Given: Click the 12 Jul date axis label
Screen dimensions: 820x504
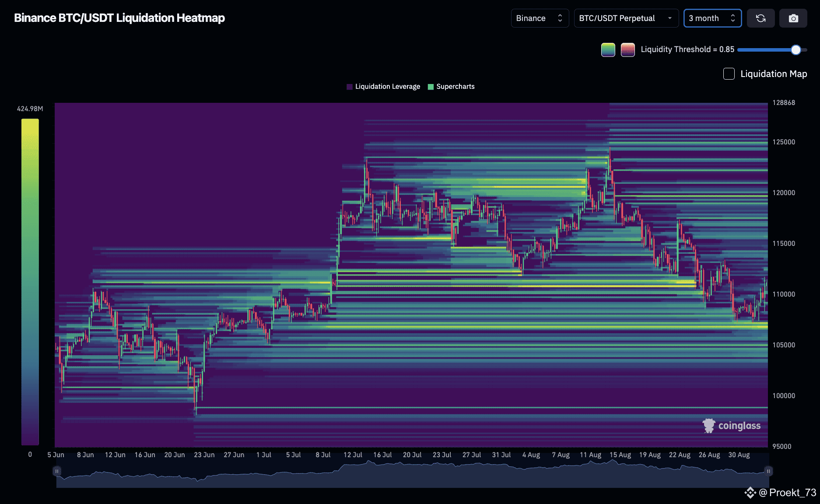Looking at the screenshot, I should pyautogui.click(x=353, y=455).
